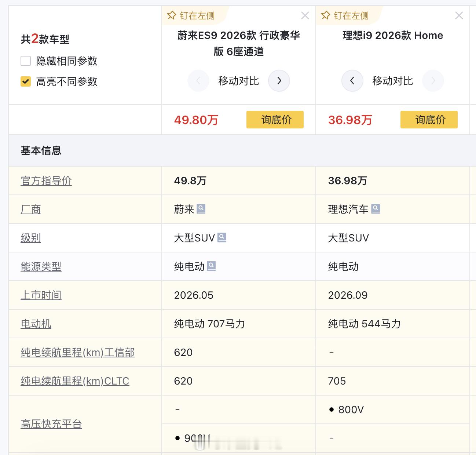Uncheck 高亮不同参数 checkbox
The image size is (476, 455).
26,81
